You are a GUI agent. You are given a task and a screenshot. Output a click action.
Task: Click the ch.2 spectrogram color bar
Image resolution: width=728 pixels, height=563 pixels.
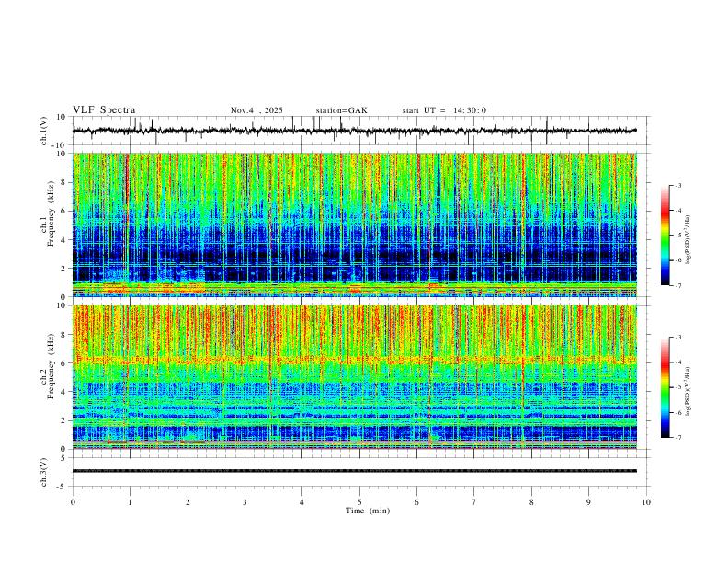tap(665, 387)
